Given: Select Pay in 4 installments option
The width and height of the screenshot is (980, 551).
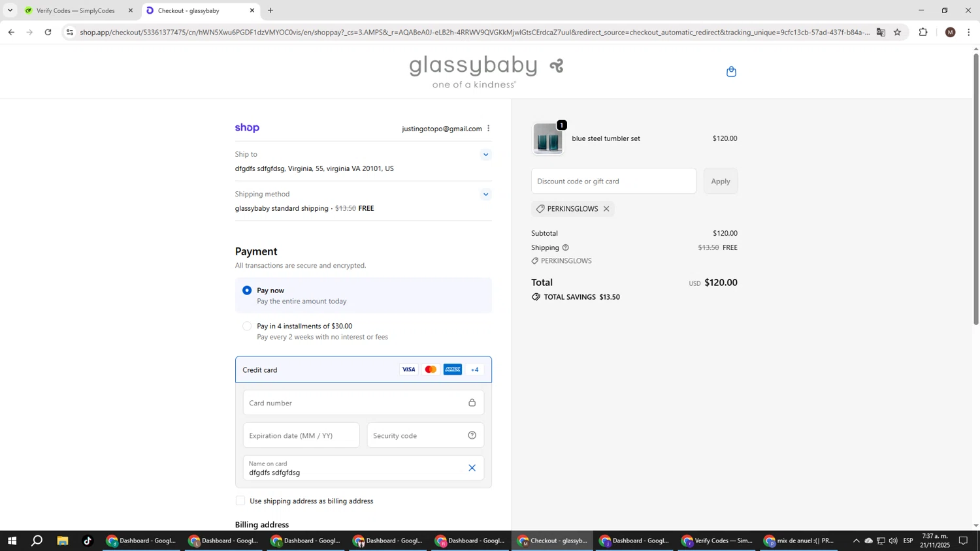Looking at the screenshot, I should (247, 326).
